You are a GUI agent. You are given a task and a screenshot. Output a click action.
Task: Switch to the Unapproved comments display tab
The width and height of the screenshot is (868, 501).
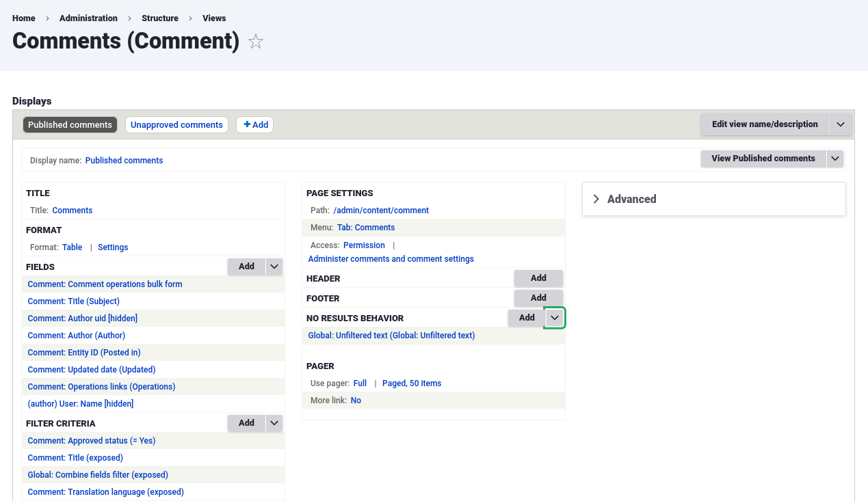(x=176, y=124)
